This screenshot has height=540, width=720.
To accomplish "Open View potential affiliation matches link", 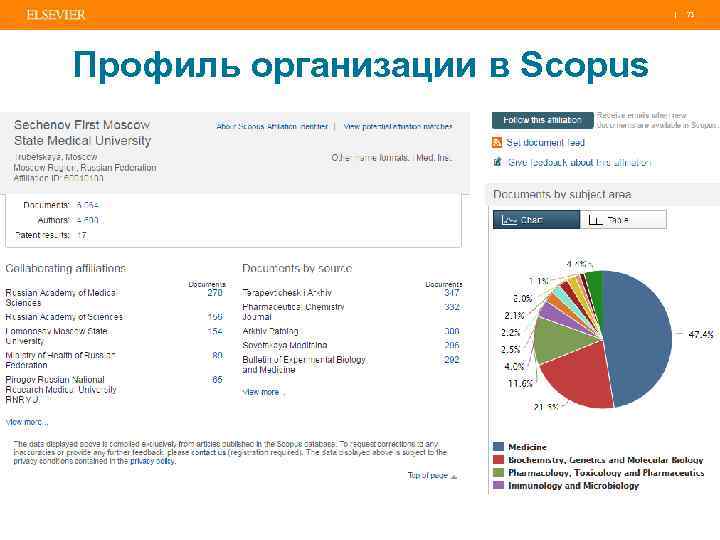I will point(398,126).
